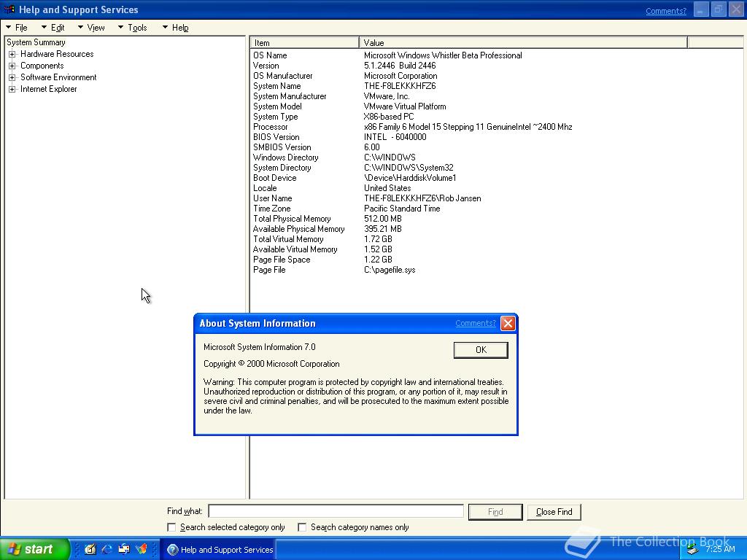Click Safely Remove Hardware tray icon
The height and width of the screenshot is (560, 747).
pos(692,550)
